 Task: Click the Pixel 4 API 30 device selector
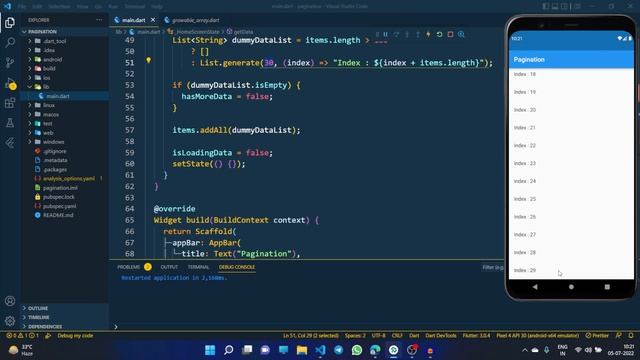click(538, 336)
